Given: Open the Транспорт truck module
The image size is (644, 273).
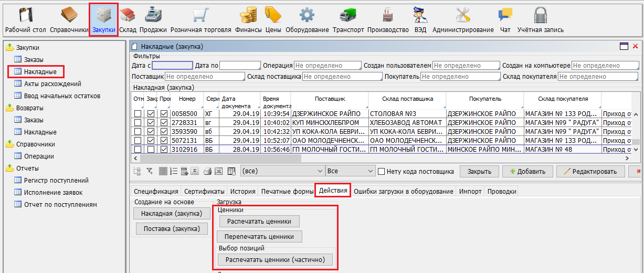Looking at the screenshot, I should coord(348,19).
